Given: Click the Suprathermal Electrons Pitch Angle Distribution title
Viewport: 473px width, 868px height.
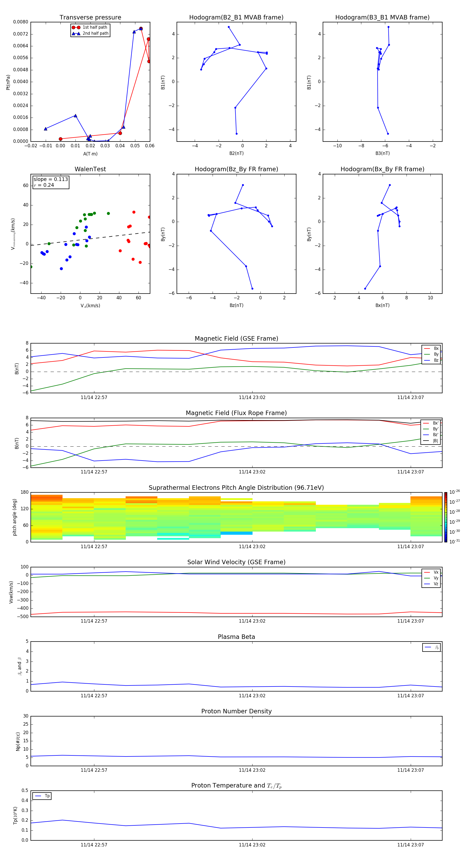Looking at the screenshot, I should 236,488.
